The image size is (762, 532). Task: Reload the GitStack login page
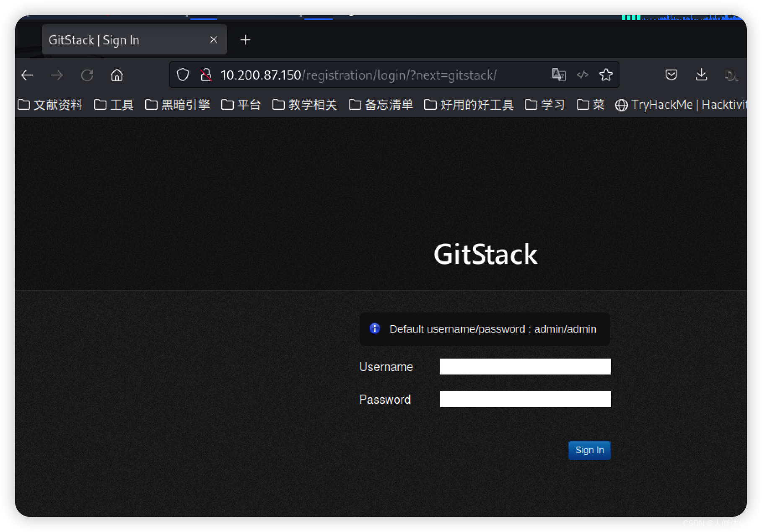pos(87,75)
